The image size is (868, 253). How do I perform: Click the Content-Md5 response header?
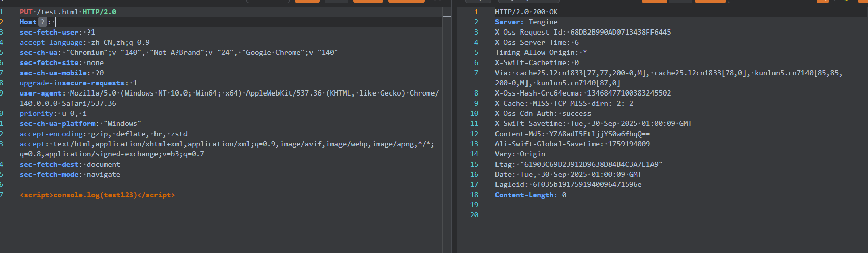572,134
